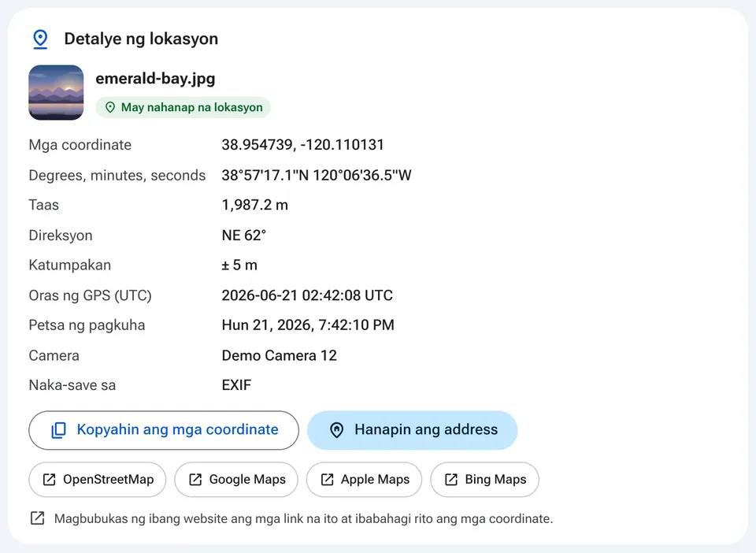Open location in OpenStreetMap
The height and width of the screenshot is (553, 756).
coord(98,479)
